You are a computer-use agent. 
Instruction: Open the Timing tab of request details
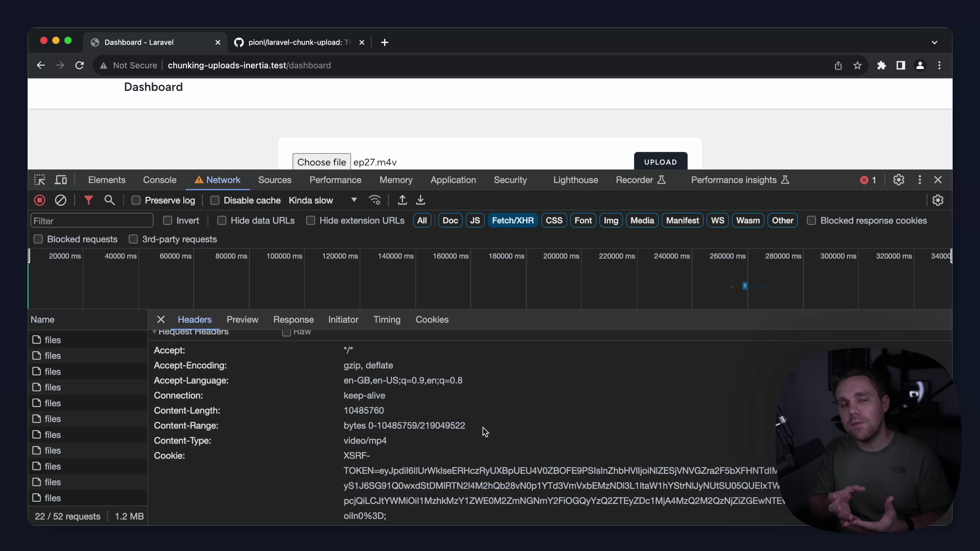[387, 320]
